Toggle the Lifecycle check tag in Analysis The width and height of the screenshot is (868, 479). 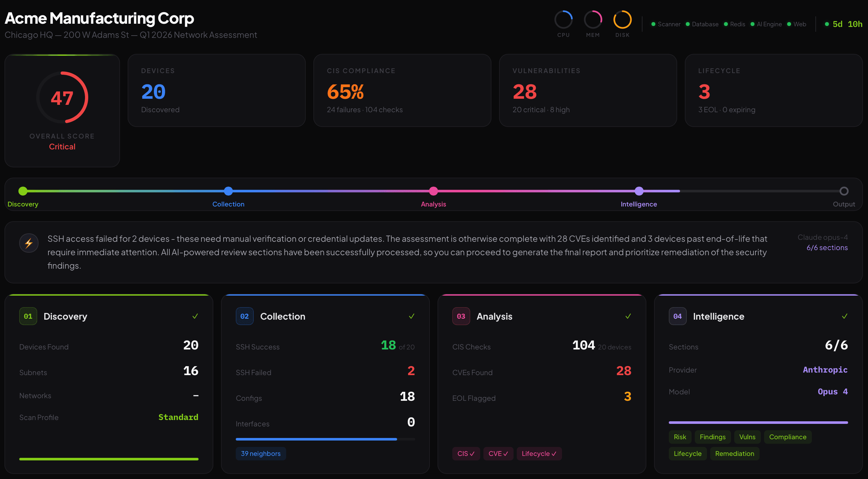pyautogui.click(x=539, y=453)
